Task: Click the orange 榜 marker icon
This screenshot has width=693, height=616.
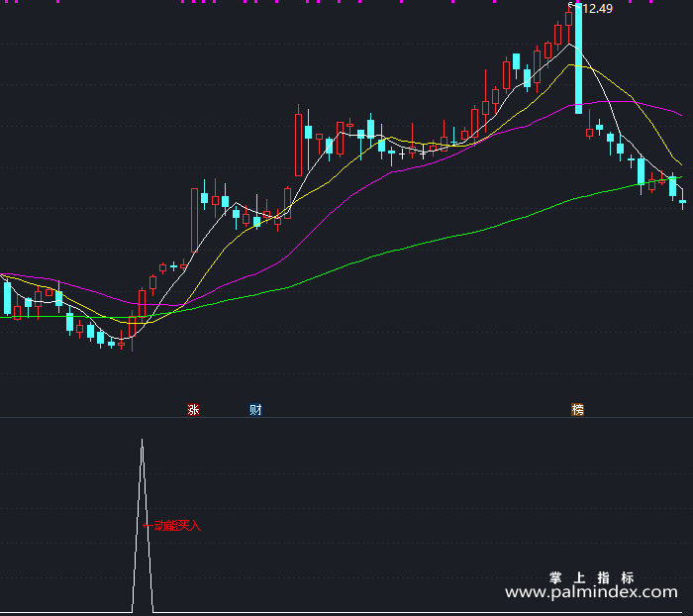Action: pos(577,410)
